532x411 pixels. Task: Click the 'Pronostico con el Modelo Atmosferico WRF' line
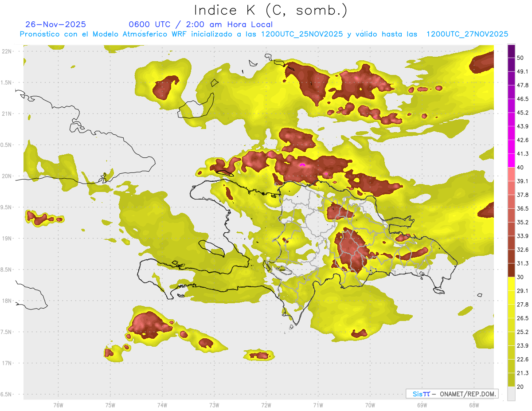tap(264, 34)
